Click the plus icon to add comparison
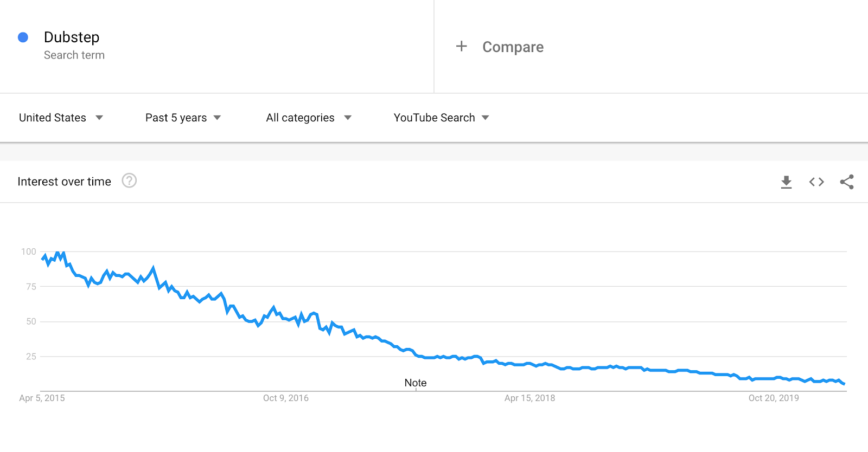 462,47
